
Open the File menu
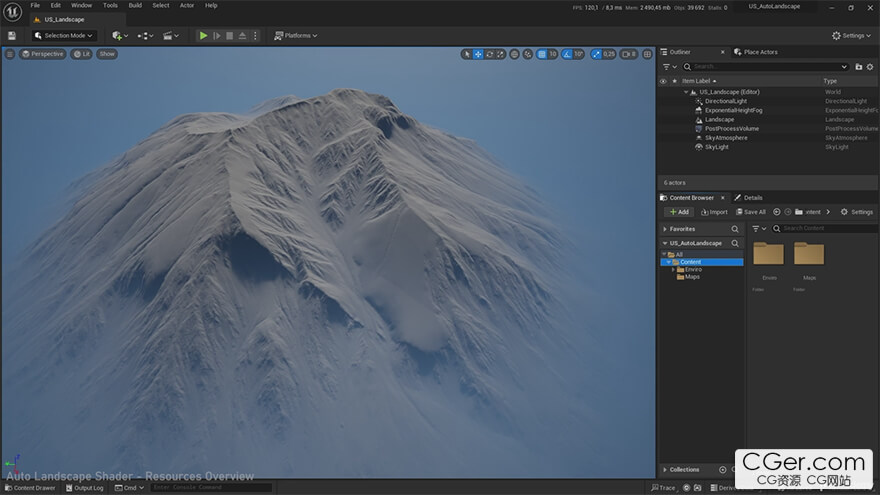pyautogui.click(x=35, y=6)
